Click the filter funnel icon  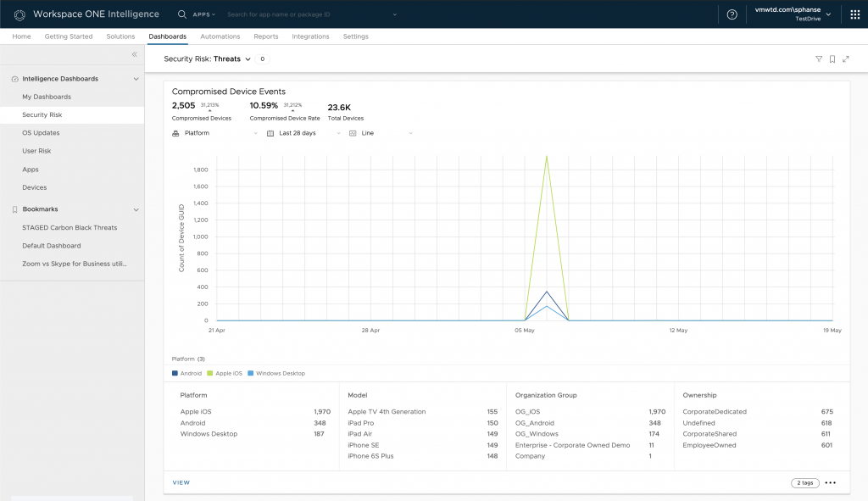[x=819, y=59]
